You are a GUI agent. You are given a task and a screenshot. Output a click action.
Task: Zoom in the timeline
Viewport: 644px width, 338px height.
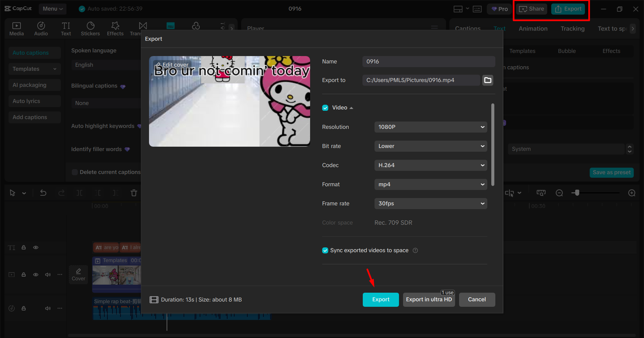click(632, 193)
